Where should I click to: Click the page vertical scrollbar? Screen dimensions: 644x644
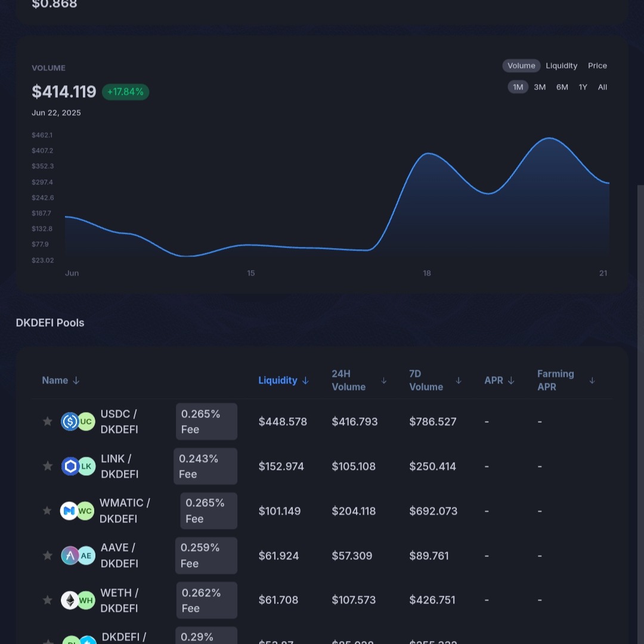point(640,415)
